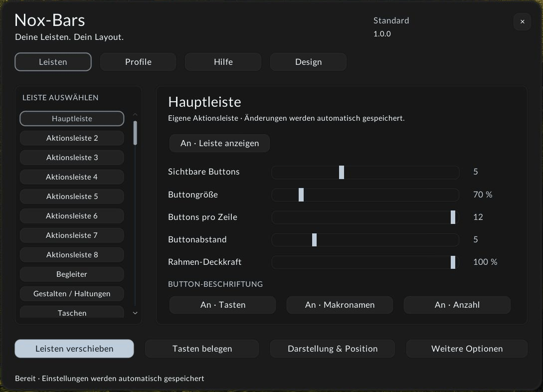
Task: Click the 'Nox-Bars' title
Action: coord(50,20)
